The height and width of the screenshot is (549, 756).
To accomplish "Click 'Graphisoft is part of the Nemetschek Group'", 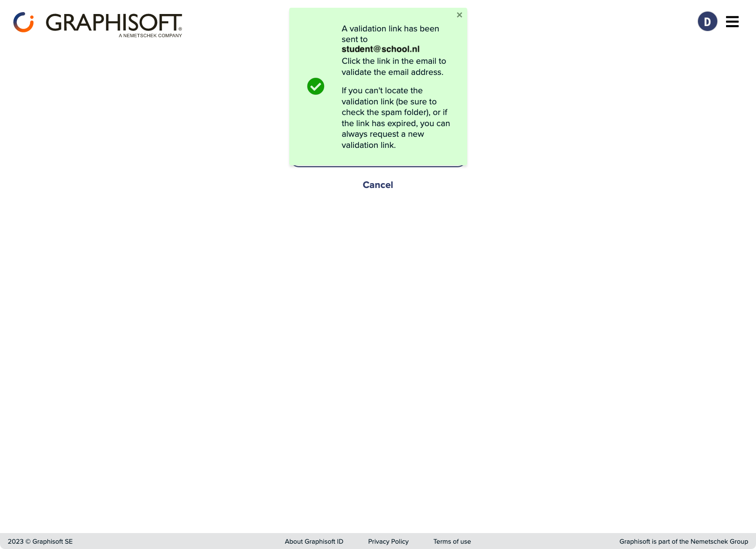I will (x=683, y=541).
